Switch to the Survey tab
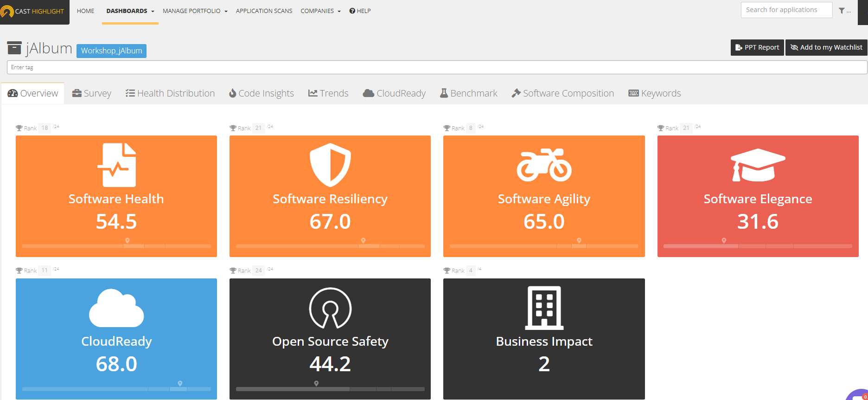 92,93
